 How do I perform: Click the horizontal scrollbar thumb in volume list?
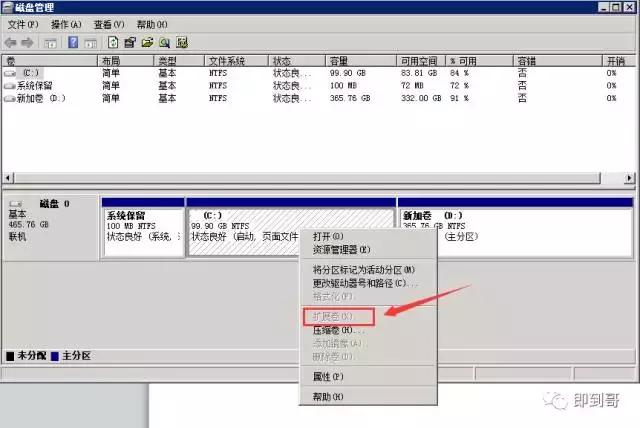coord(307,178)
